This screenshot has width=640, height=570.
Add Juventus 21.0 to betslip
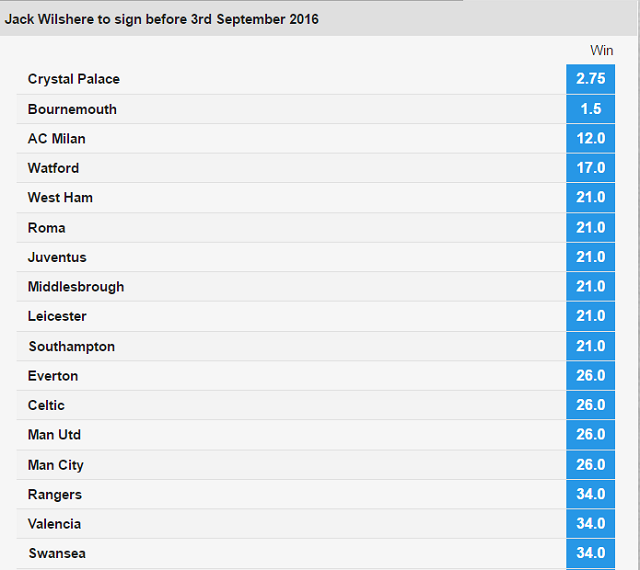(x=590, y=257)
